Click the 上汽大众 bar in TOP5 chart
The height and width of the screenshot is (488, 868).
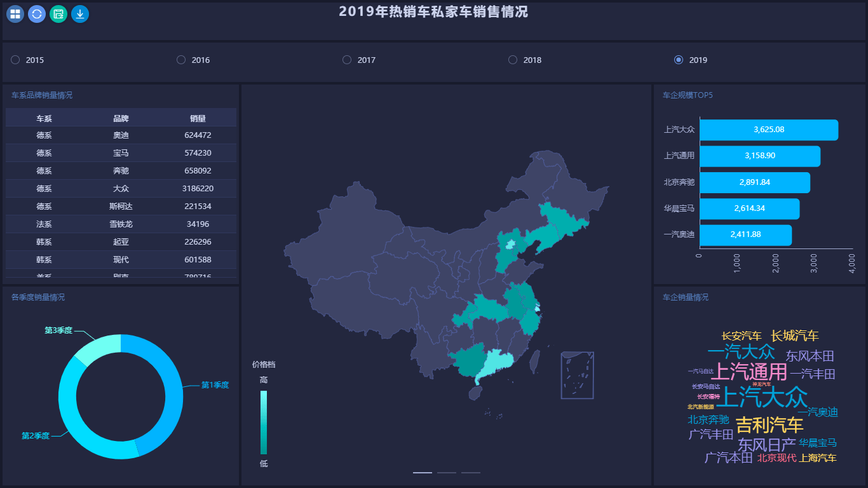pos(768,129)
